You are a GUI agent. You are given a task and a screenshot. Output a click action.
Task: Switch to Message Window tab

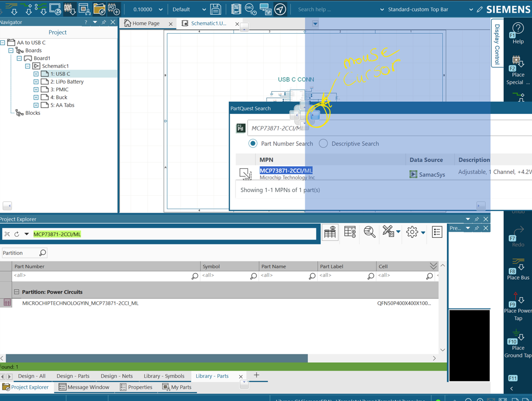84,387
